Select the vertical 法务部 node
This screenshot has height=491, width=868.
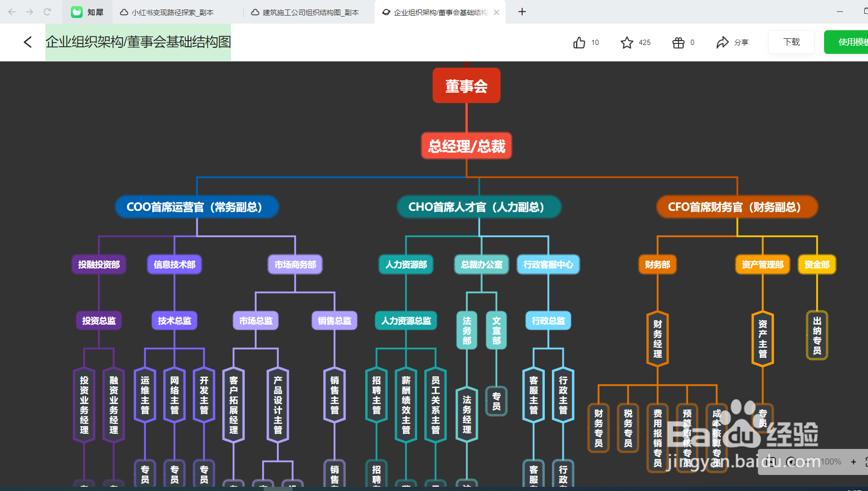[x=467, y=330]
